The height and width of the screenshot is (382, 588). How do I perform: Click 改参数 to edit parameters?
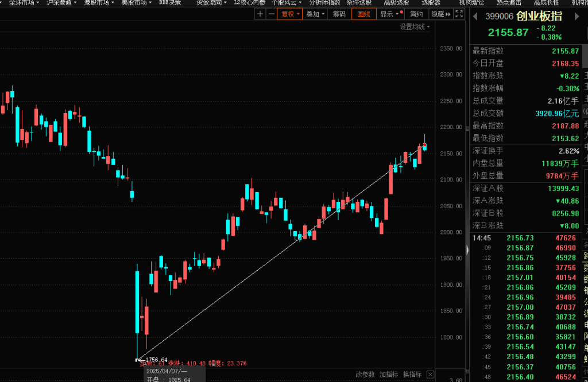pyautogui.click(x=365, y=374)
